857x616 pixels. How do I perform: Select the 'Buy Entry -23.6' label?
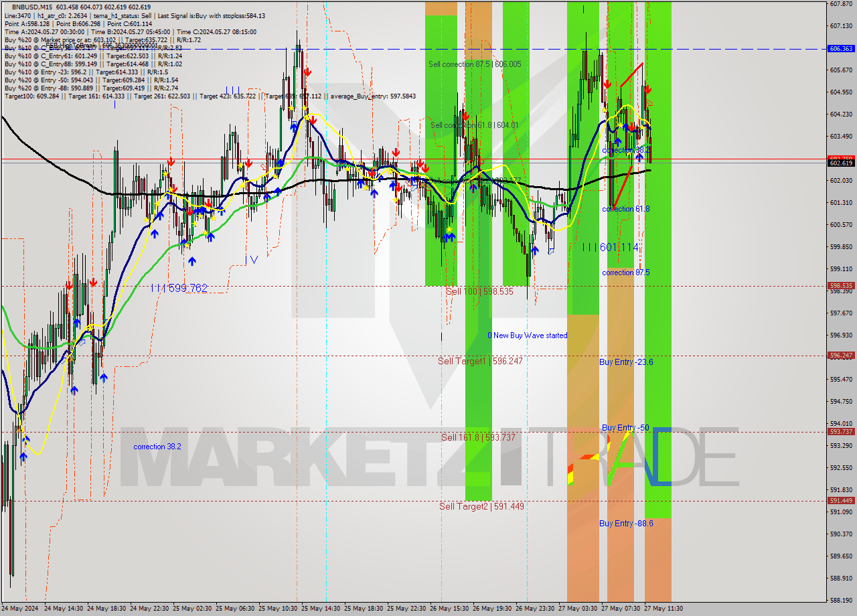click(x=626, y=362)
